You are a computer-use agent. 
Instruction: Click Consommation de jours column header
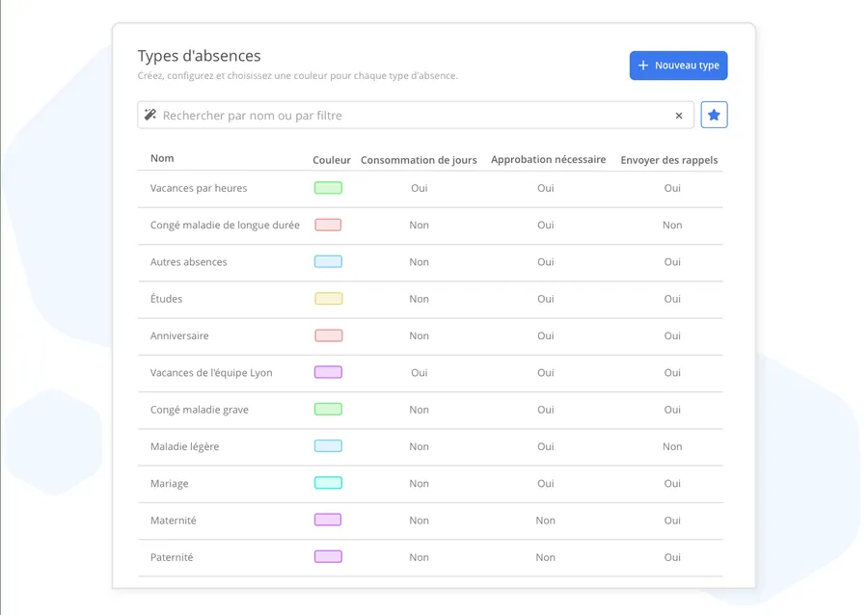tap(419, 160)
